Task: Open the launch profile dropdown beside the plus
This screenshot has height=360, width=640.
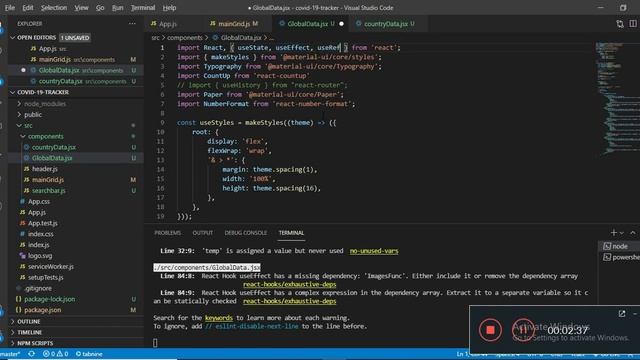Action: point(622,233)
